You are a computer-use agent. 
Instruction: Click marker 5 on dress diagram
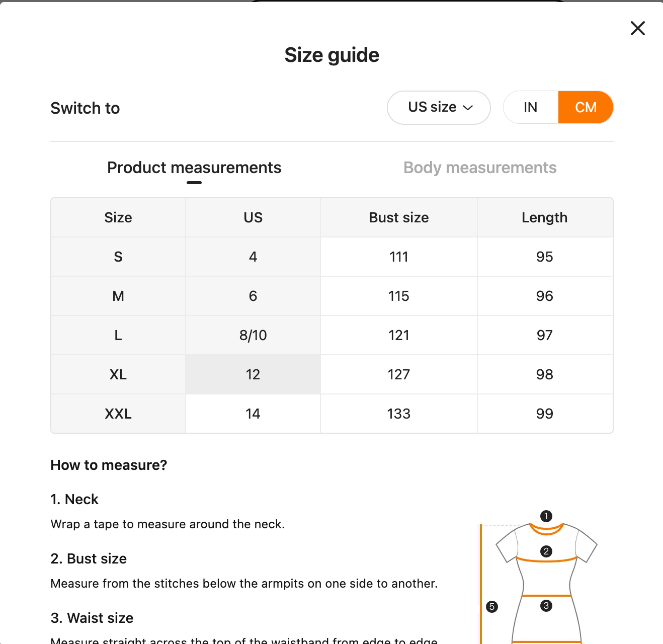[x=492, y=607]
